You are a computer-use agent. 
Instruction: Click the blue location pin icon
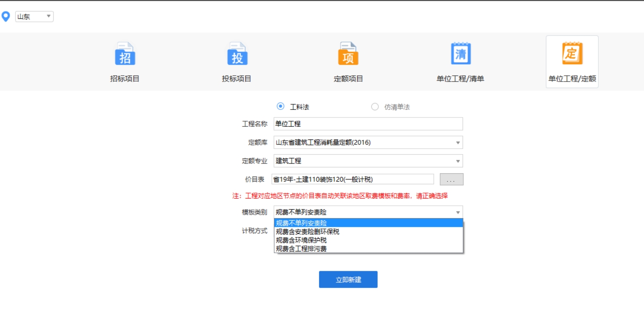point(5,16)
